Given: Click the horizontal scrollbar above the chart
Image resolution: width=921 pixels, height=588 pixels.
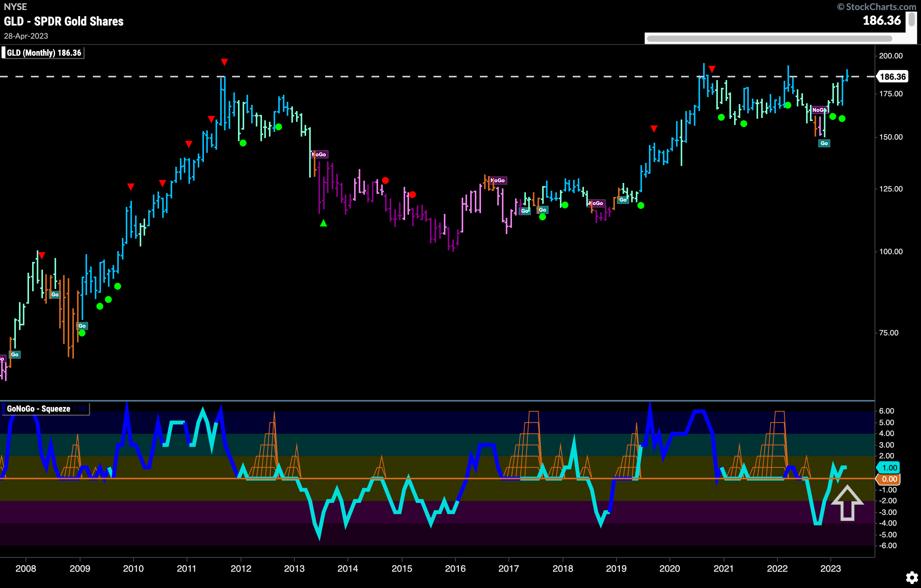Looking at the screenshot, I should click(769, 39).
